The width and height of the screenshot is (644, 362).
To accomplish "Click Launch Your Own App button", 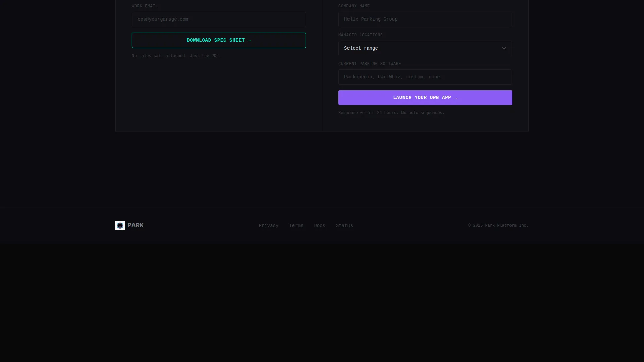I will (x=425, y=98).
